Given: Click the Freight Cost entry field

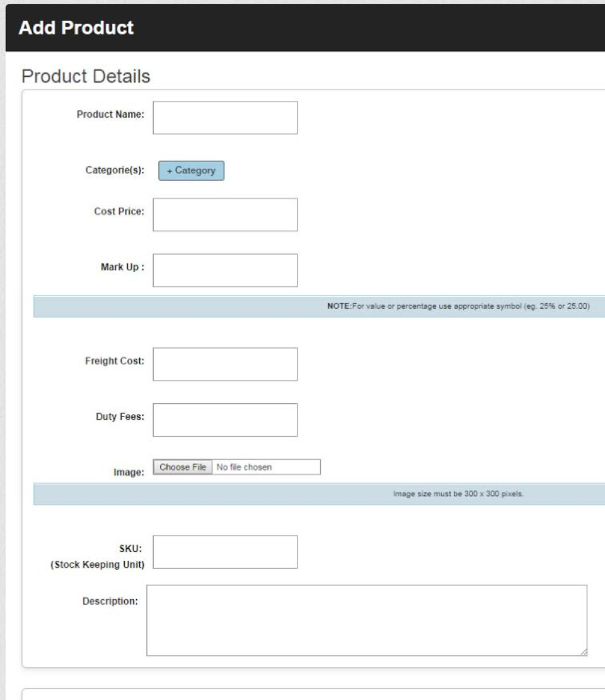Looking at the screenshot, I should (224, 362).
